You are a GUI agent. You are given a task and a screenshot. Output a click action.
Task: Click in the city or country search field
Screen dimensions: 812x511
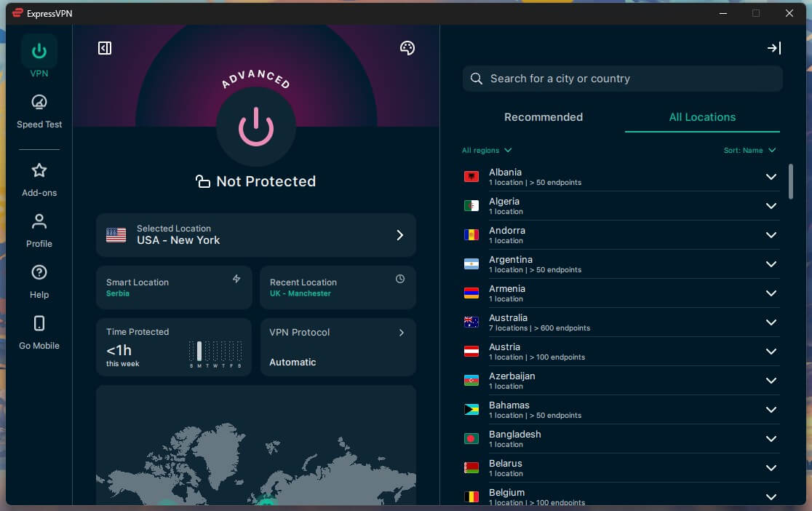(623, 79)
